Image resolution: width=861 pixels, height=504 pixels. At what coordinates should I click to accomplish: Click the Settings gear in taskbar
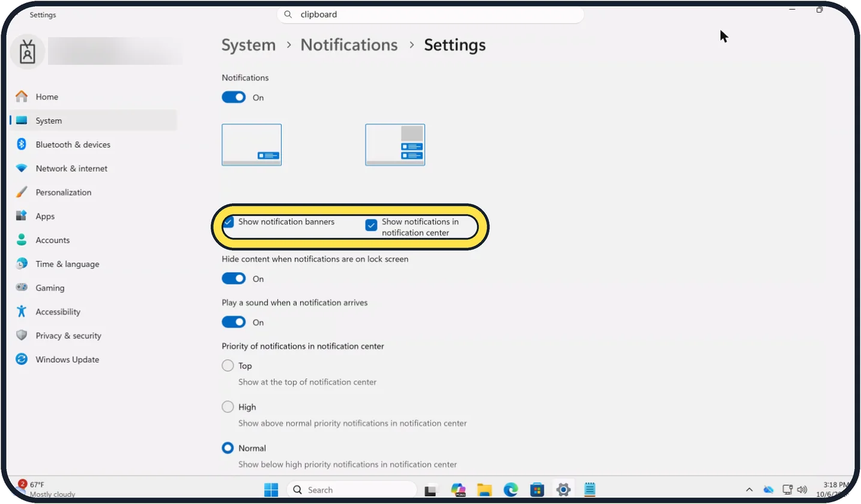point(563,490)
